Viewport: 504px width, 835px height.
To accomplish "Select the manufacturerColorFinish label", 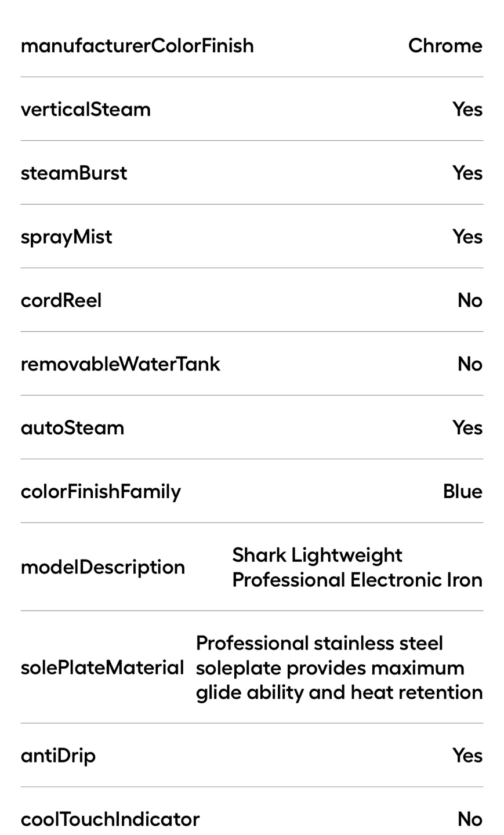I will (x=137, y=46).
